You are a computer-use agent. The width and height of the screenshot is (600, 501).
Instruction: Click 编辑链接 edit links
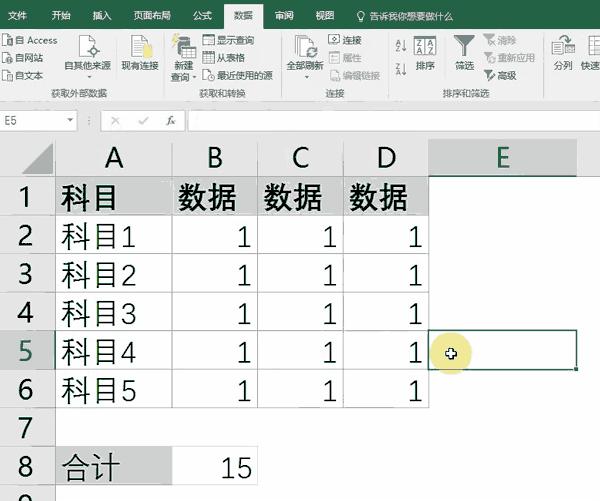click(355, 75)
